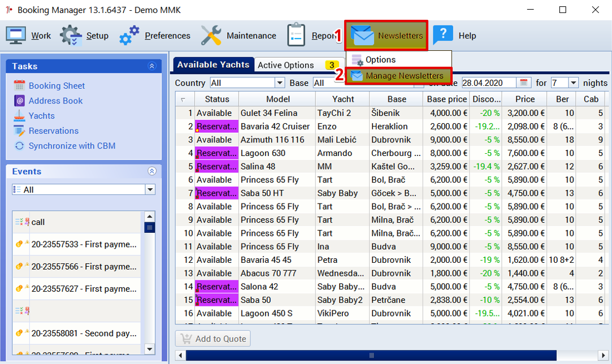The image size is (612, 364).
Task: Select the 'Bavaria 42 Cruiser' model cell
Action: [x=277, y=127]
